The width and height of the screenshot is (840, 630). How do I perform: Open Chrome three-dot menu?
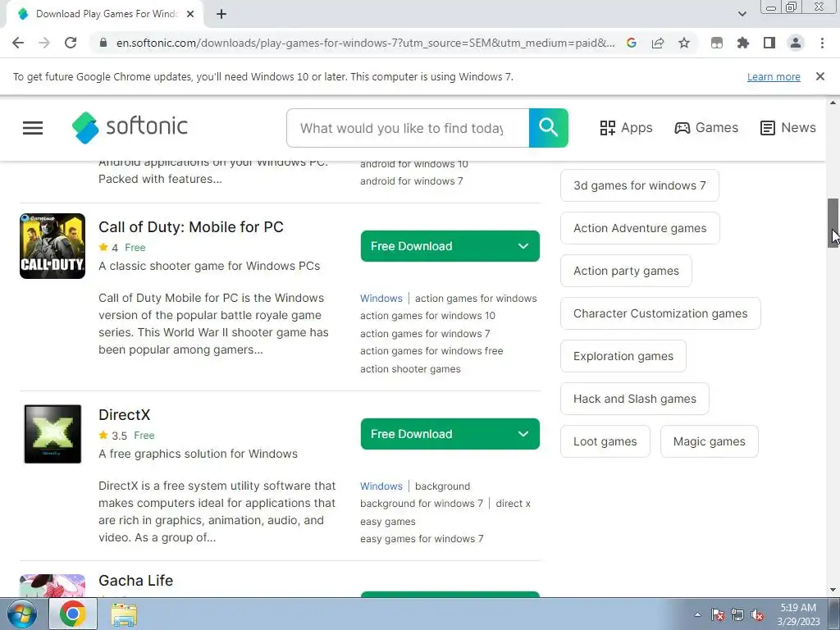pyautogui.click(x=822, y=43)
